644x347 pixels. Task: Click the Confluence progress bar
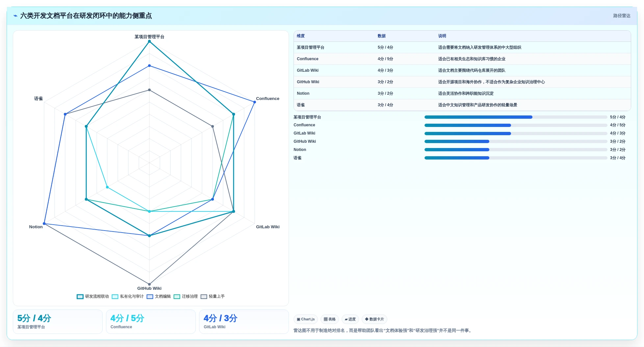[516, 125]
